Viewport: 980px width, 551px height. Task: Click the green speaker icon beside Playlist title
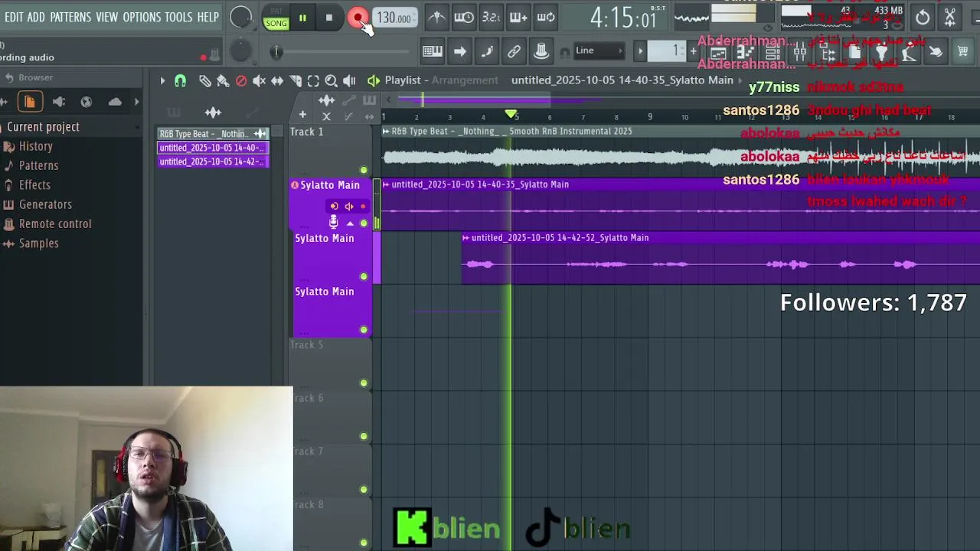[374, 80]
